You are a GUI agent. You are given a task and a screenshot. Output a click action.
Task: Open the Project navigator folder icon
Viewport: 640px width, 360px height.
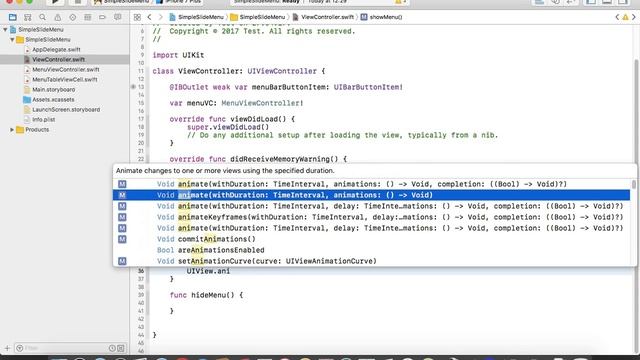tap(13, 17)
